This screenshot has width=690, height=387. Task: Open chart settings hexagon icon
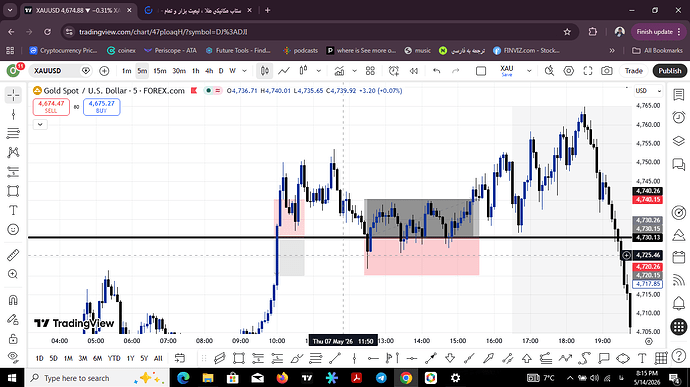tap(569, 71)
